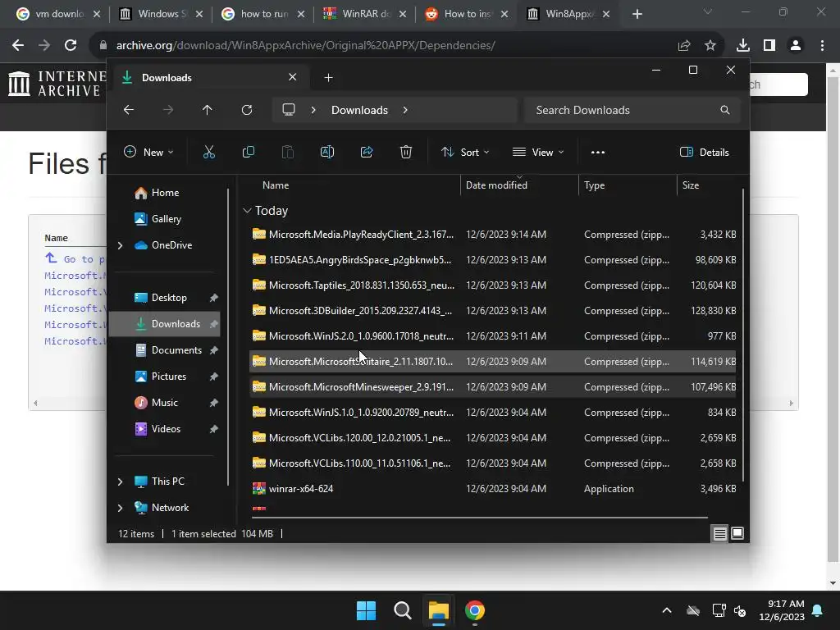Screen dimensions: 840x630
Task: Click the Cut scissors icon in Explorer toolbar
Action: click(x=209, y=152)
